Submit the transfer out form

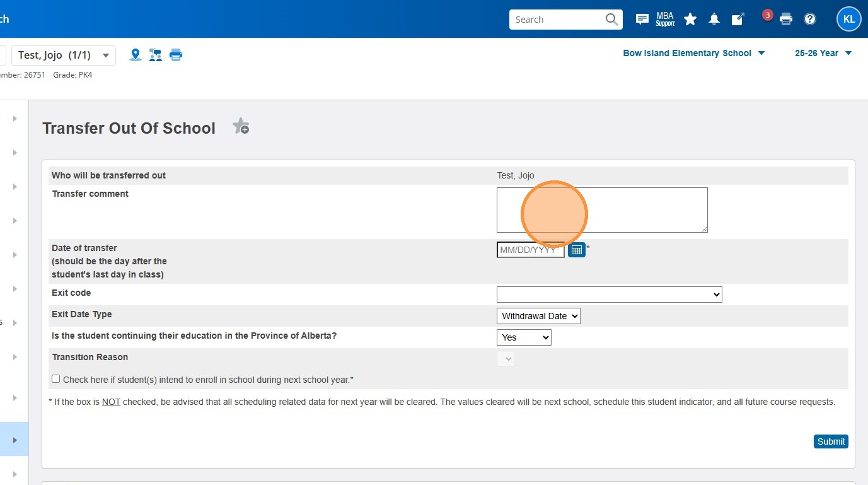(x=830, y=441)
